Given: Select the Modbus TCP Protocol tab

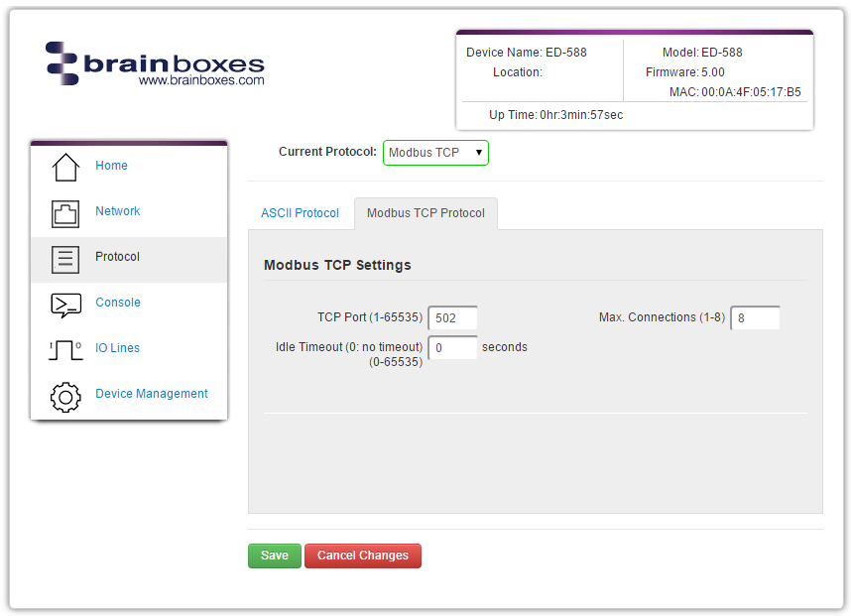Looking at the screenshot, I should coord(425,212).
